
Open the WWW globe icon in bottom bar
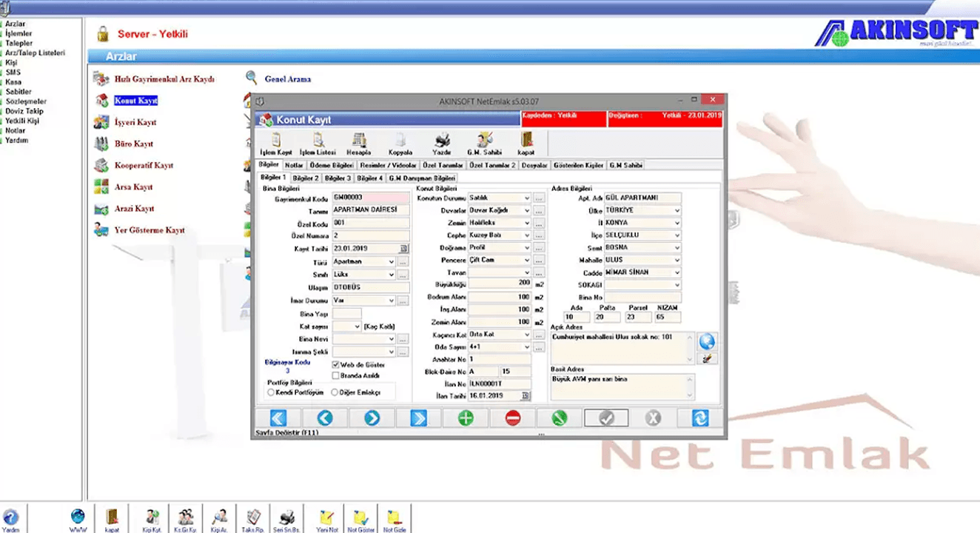click(x=78, y=520)
